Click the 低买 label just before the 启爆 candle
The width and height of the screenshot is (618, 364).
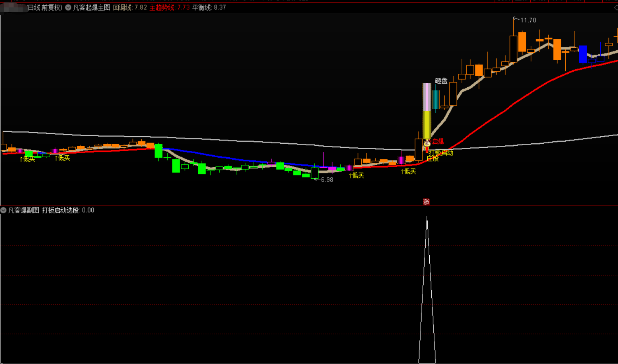tap(409, 171)
